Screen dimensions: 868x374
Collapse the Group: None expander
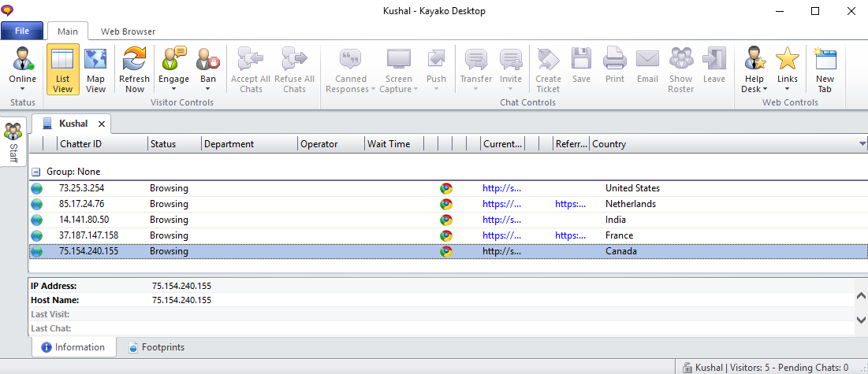click(x=36, y=172)
